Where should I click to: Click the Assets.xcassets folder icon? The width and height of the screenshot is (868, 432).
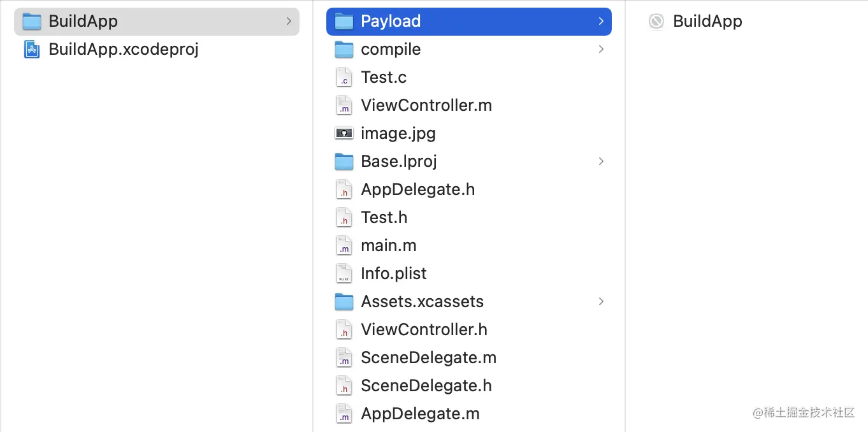[344, 301]
